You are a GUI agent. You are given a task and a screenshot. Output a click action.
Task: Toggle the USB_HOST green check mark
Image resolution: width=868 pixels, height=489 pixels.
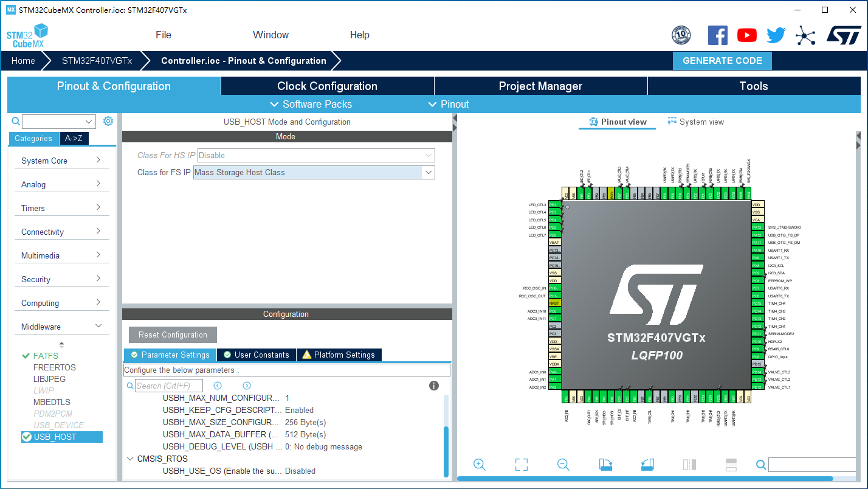click(26, 437)
